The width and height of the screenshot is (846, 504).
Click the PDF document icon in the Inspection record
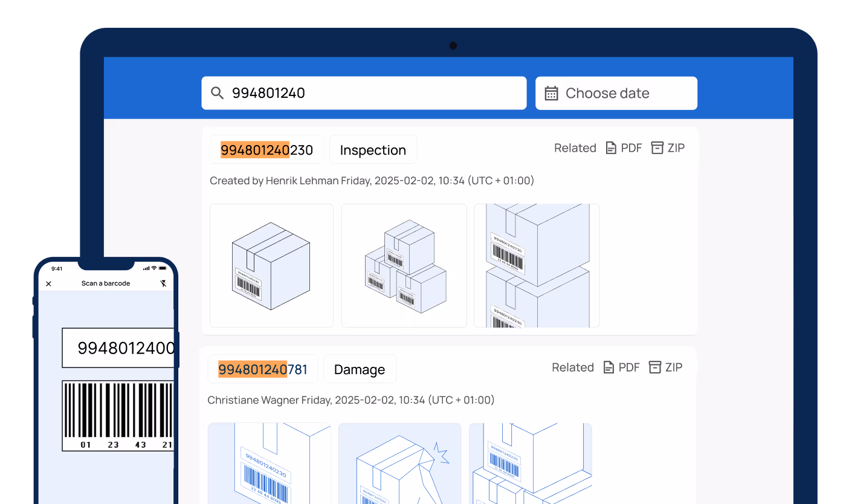click(x=611, y=148)
